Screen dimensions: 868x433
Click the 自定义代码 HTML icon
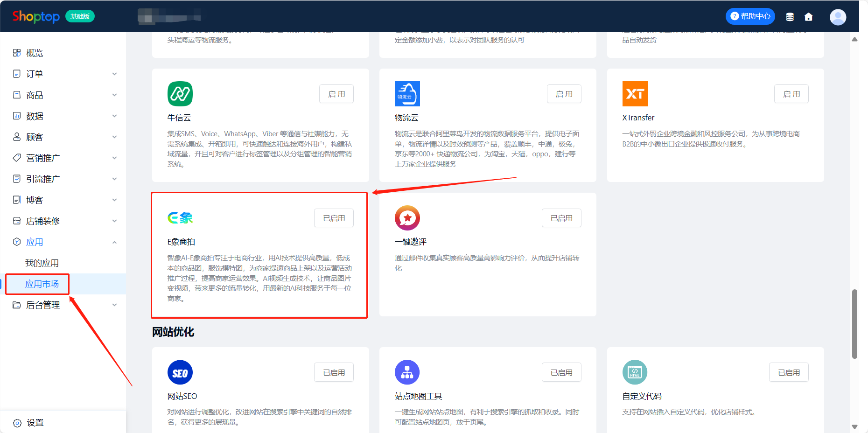point(635,372)
